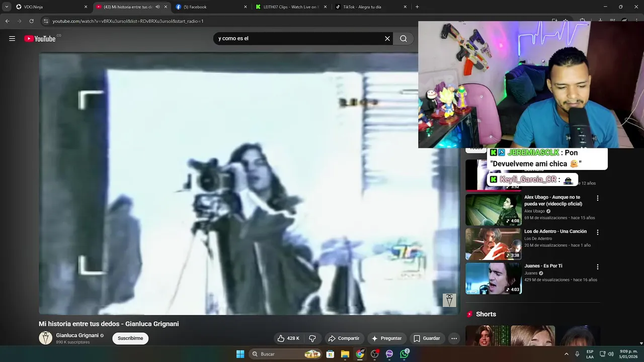Subscribe via Suscribirme button
The width and height of the screenshot is (644, 362).
[130, 338]
